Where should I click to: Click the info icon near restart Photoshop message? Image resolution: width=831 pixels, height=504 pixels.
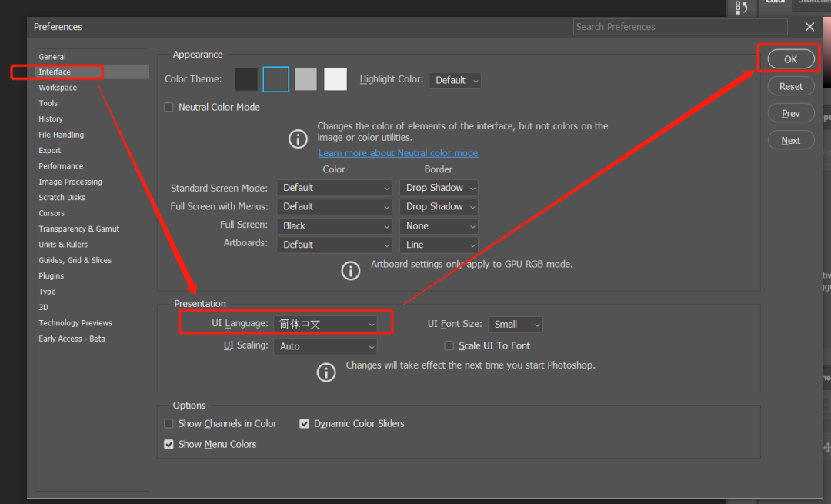[326, 372]
